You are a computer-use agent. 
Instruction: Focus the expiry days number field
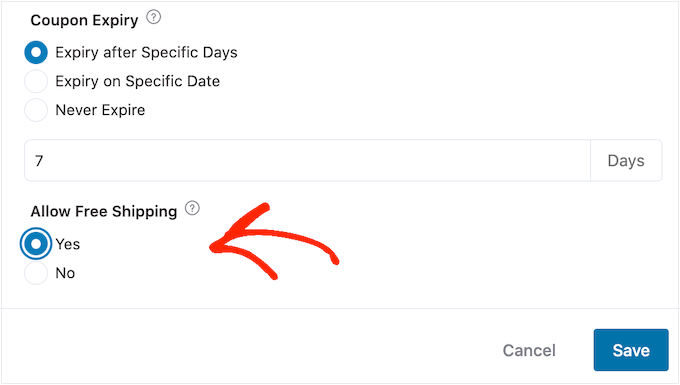307,160
